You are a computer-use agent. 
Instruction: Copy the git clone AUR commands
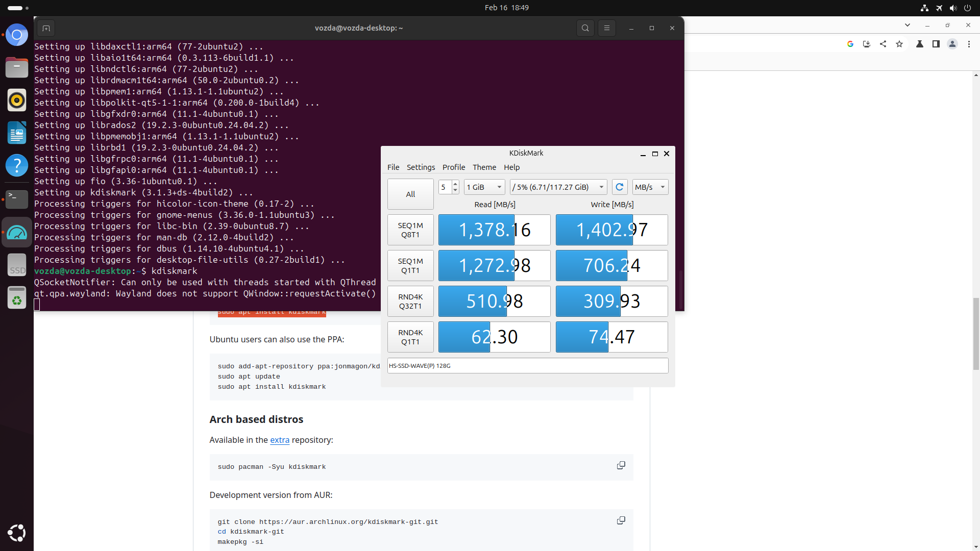pyautogui.click(x=621, y=520)
